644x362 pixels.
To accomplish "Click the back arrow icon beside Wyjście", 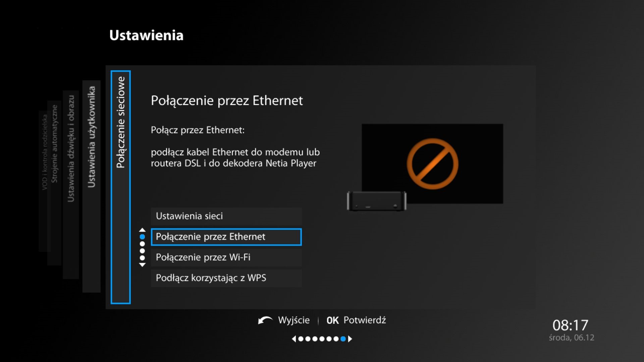I will pos(265,320).
